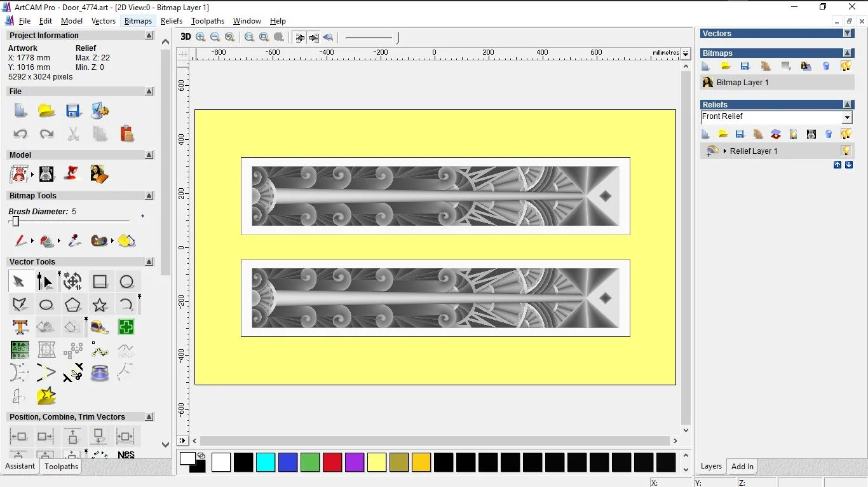Toggle Relief Layer 1 visibility lightbulb
Image resolution: width=868 pixels, height=487 pixels.
[x=846, y=151]
